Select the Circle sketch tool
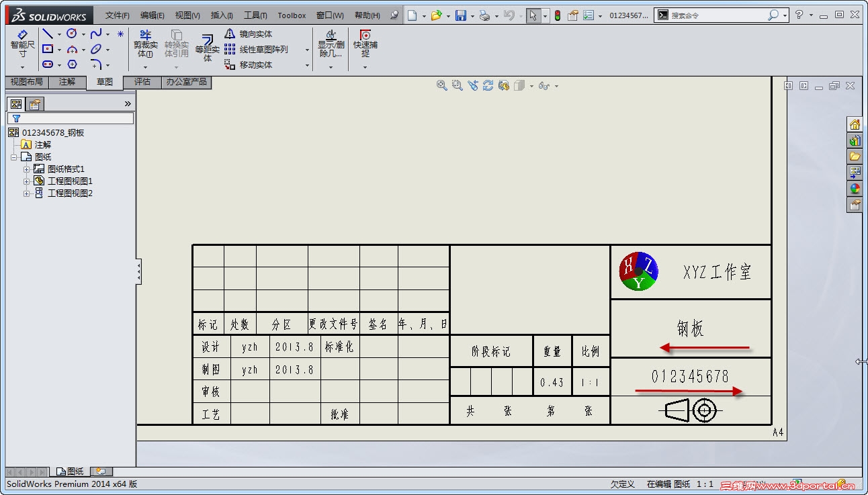The image size is (868, 495). pyautogui.click(x=72, y=34)
